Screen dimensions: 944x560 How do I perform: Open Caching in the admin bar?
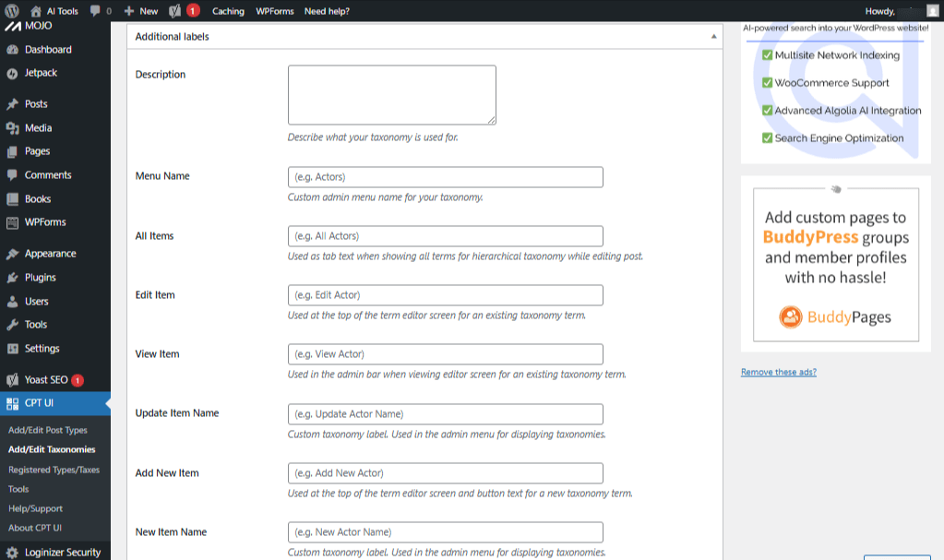click(x=228, y=11)
